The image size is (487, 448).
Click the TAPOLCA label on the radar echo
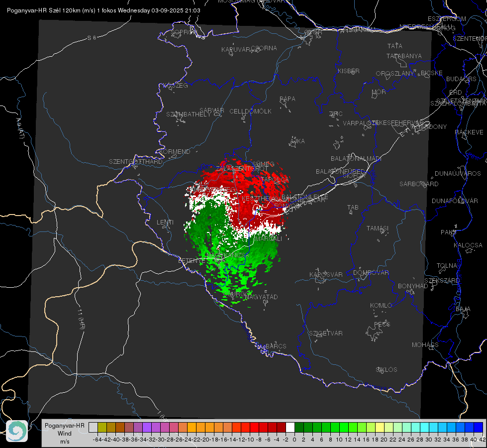(275, 179)
